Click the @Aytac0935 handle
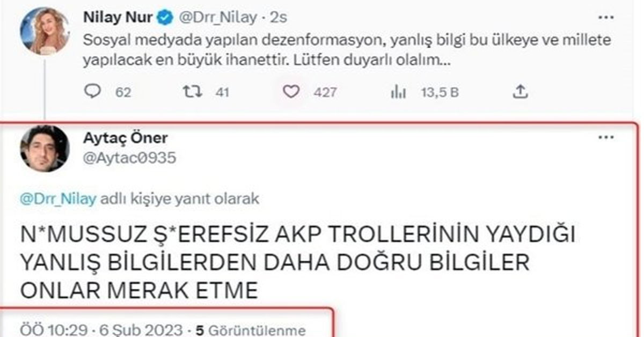644x337 pixels. point(130,157)
